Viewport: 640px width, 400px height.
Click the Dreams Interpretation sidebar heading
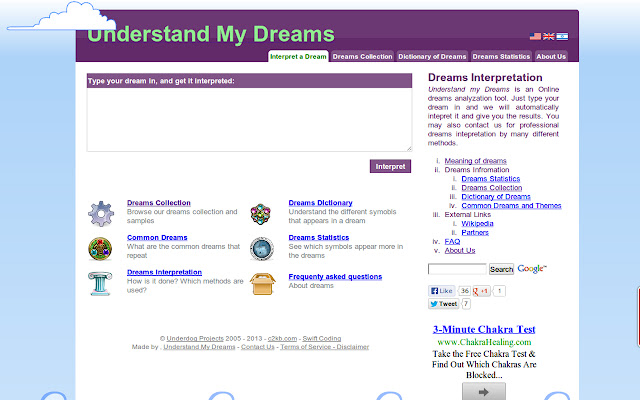pyautogui.click(x=485, y=78)
